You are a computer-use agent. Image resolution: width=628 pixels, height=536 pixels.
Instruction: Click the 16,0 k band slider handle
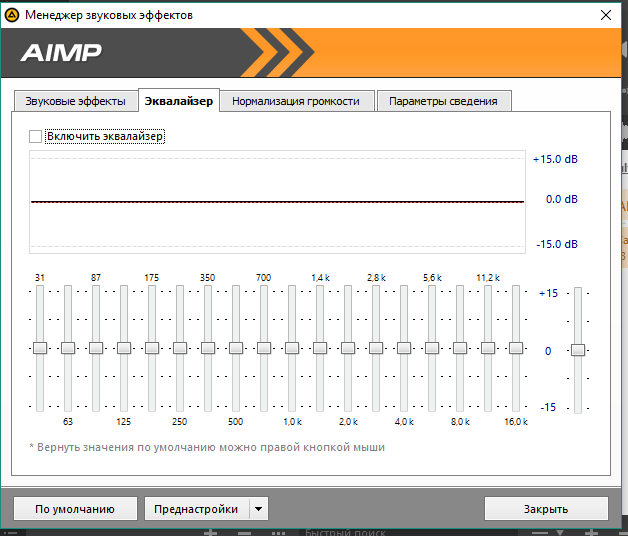516,348
